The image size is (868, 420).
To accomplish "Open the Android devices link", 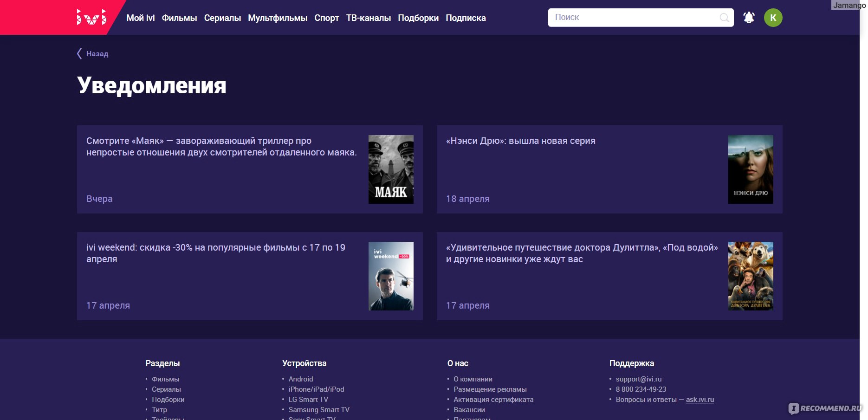I will click(x=301, y=379).
